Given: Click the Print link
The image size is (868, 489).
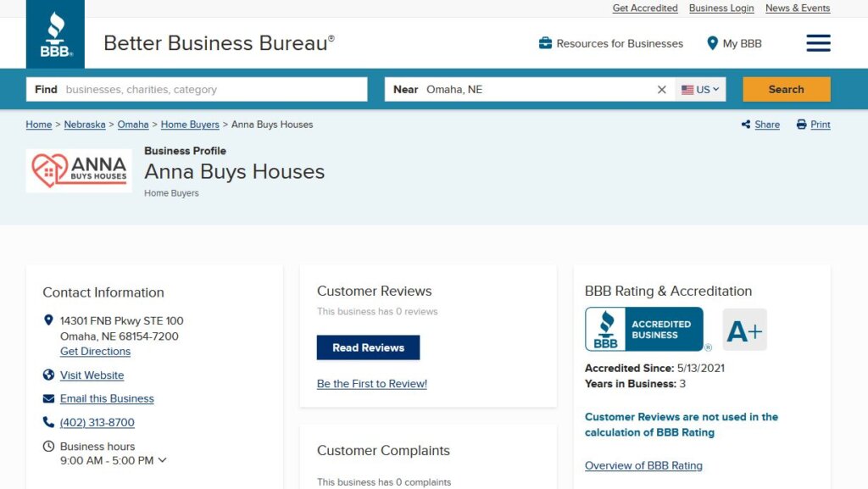Looking at the screenshot, I should click(821, 125).
